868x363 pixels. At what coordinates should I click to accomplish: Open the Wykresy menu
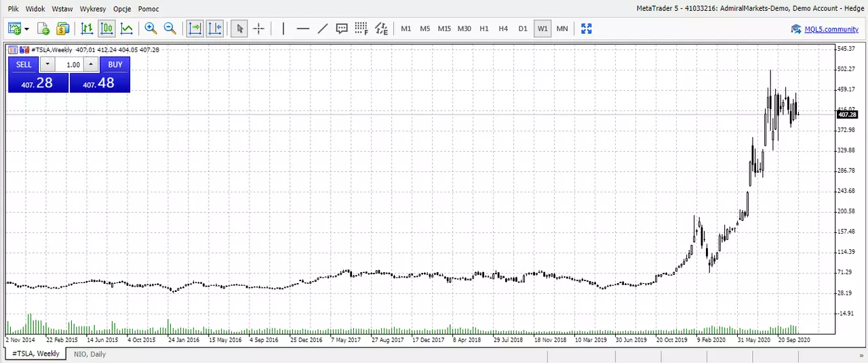(92, 9)
